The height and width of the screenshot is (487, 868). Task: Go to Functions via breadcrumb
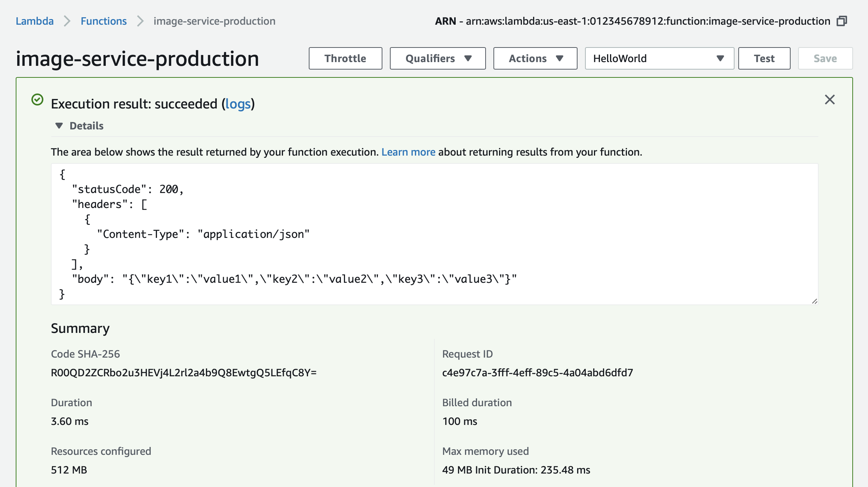[104, 21]
